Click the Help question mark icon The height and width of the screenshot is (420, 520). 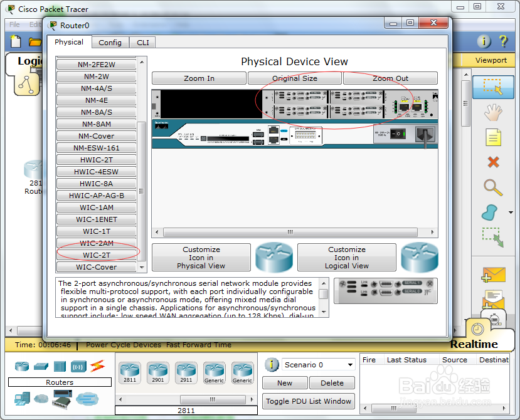(x=503, y=41)
